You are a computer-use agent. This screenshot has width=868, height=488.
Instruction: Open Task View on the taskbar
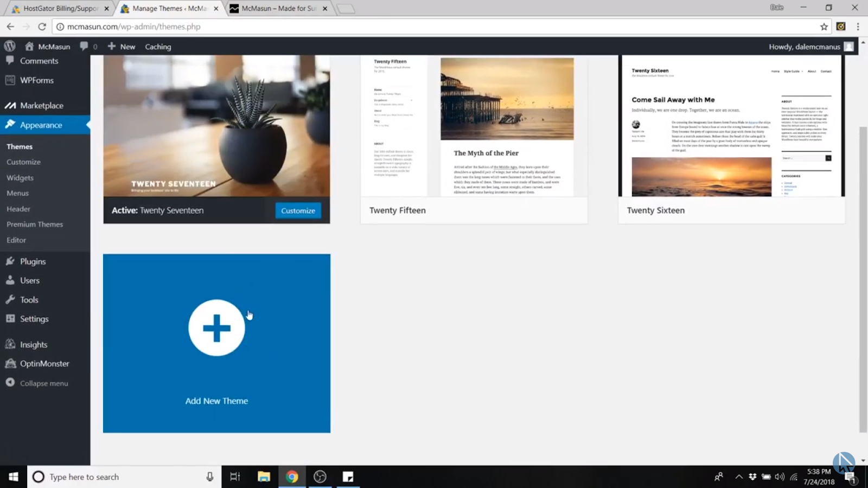coord(235,477)
